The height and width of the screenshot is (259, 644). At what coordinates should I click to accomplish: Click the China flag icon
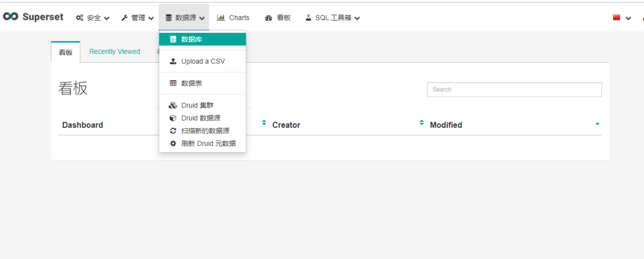pos(616,17)
